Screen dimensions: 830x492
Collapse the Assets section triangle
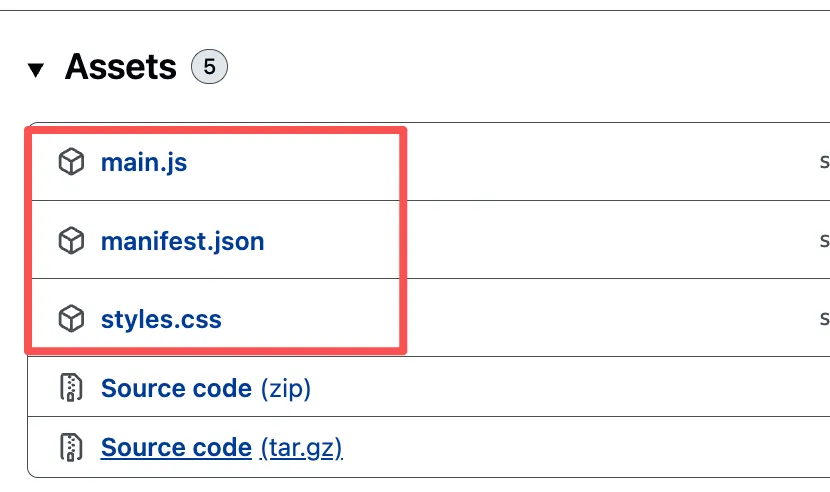37,70
